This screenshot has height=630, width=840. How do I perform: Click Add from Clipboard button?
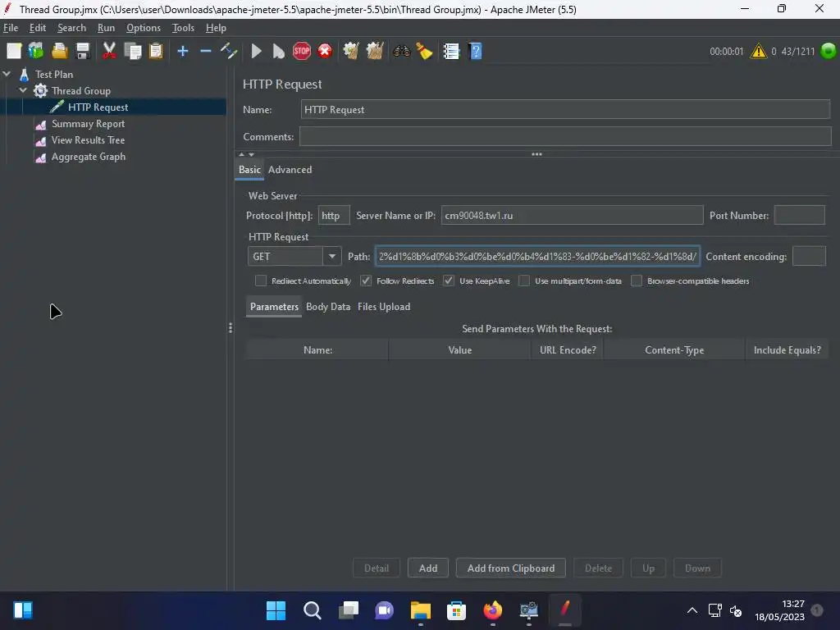(510, 568)
